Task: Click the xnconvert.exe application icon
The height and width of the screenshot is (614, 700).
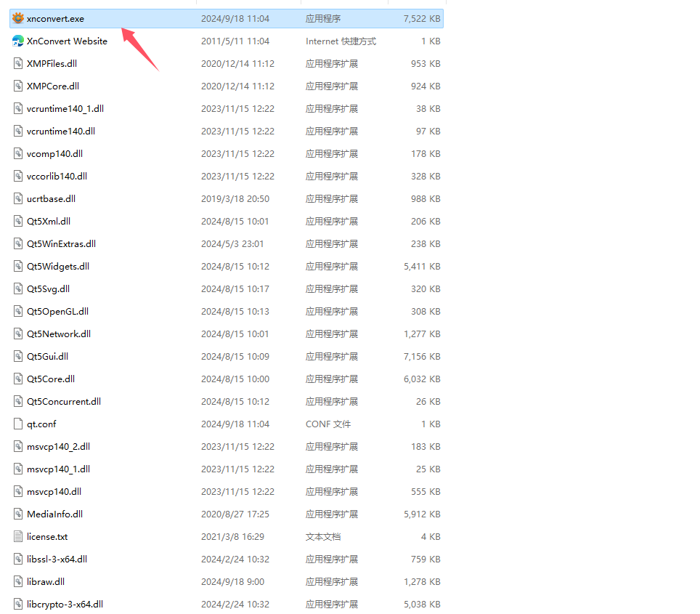Action: 19,19
